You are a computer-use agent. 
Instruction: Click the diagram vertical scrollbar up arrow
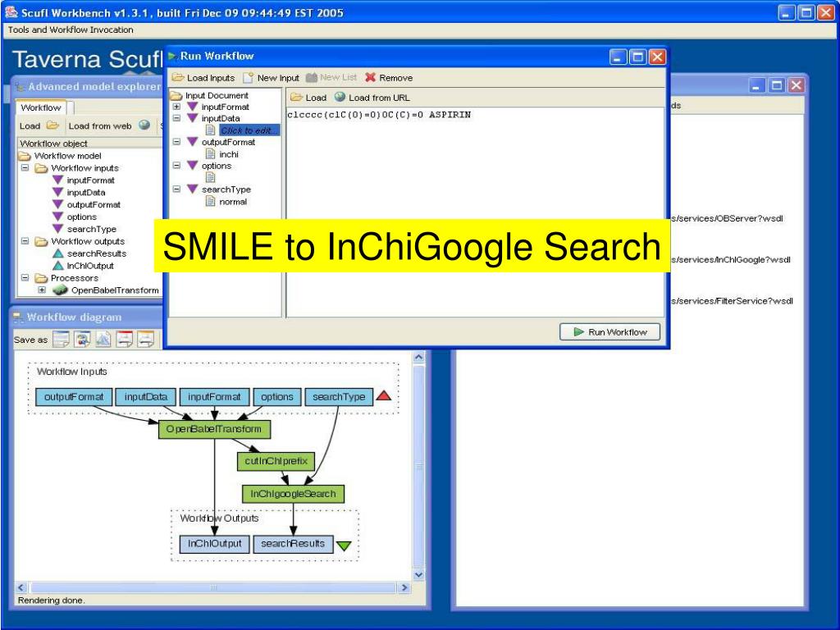pos(419,357)
